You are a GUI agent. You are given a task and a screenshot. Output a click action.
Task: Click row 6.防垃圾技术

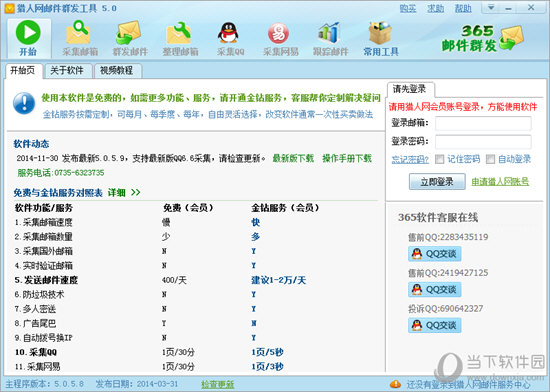pos(39,295)
